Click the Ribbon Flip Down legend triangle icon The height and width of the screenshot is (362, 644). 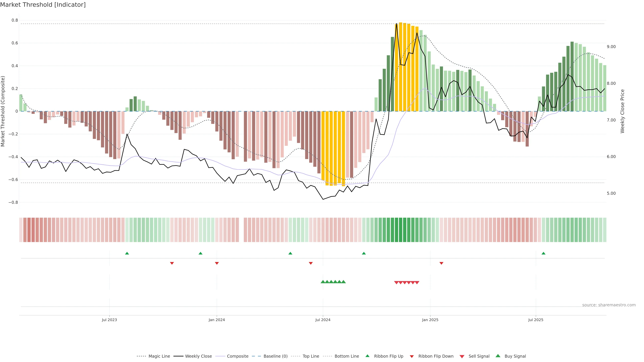(412, 356)
